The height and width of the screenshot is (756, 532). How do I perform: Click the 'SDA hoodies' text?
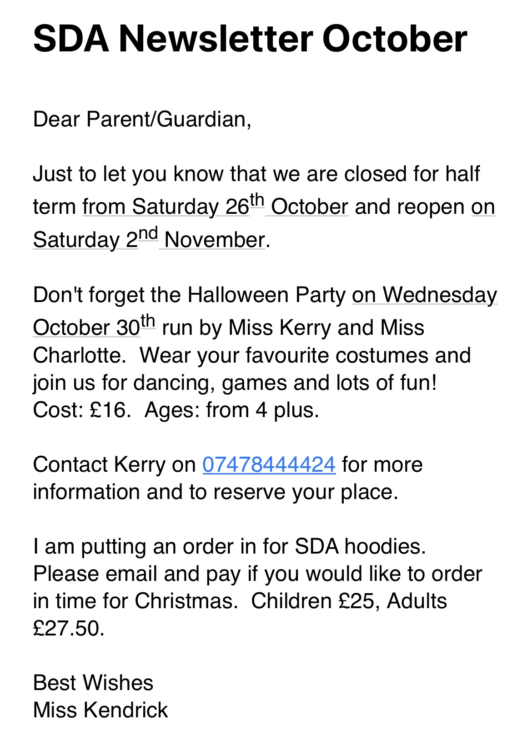[x=360, y=546]
